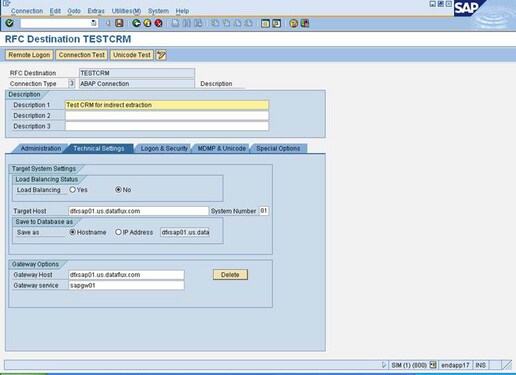Click the Customize Local Layout icon
The width and height of the screenshot is (516, 375).
[x=305, y=23]
